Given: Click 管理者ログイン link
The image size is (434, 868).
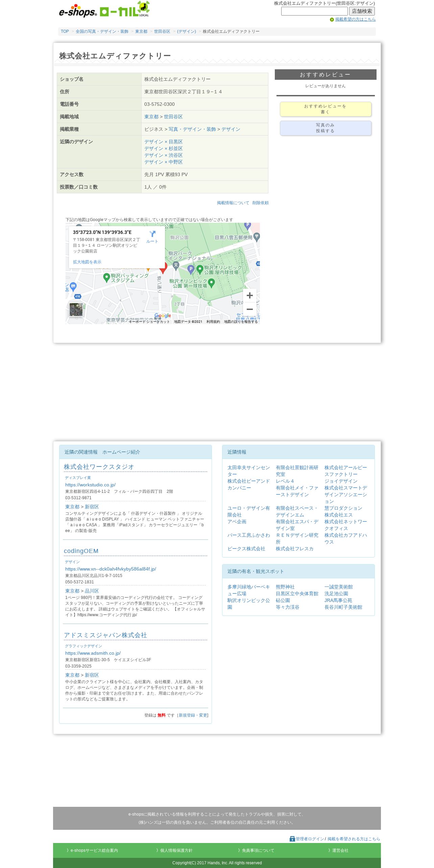Looking at the screenshot, I should (x=310, y=839).
